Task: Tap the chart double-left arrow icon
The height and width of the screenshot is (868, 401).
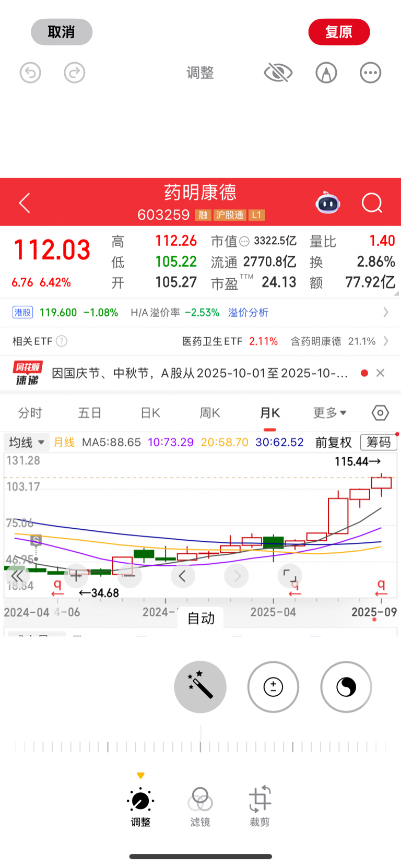Action: 17,576
